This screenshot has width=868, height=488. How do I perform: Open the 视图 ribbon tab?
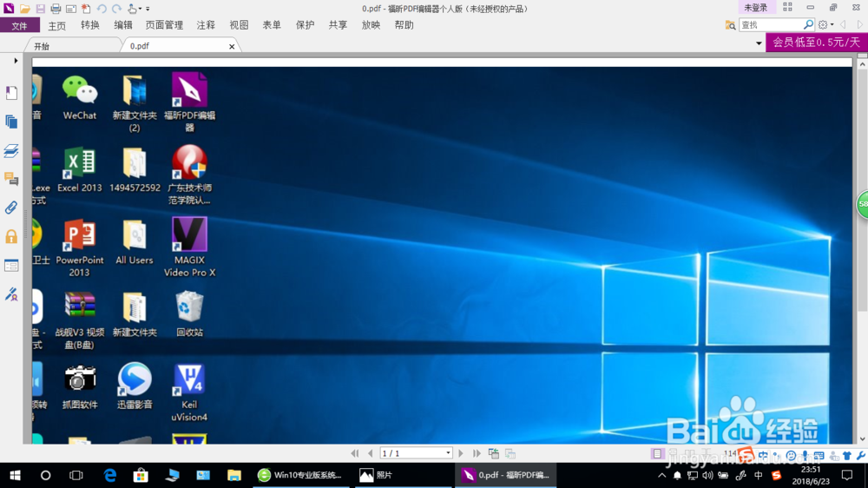coord(239,25)
